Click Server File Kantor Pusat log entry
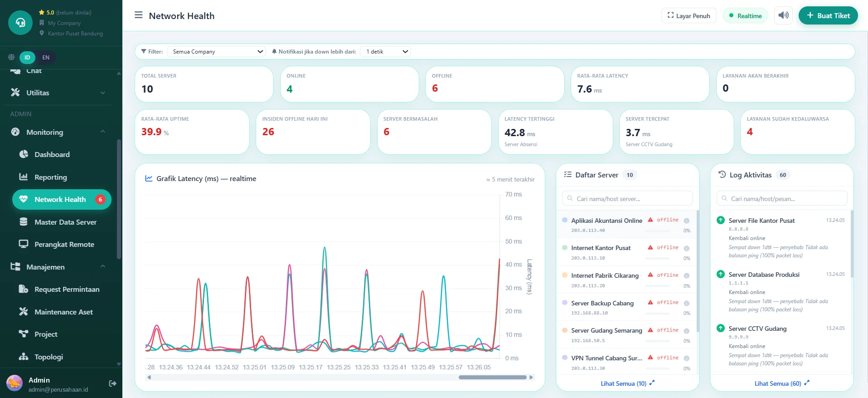Screen dimensions: 868x398 click(x=781, y=238)
